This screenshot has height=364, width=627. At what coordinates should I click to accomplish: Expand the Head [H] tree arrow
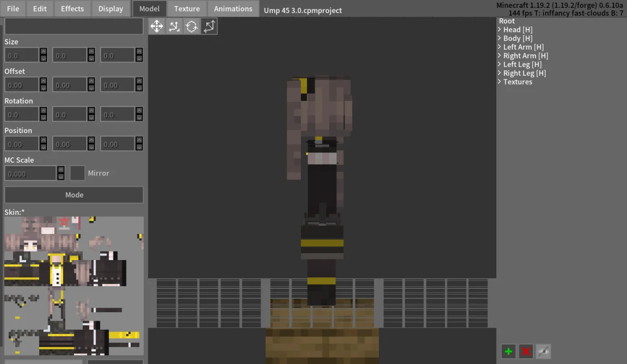click(500, 30)
